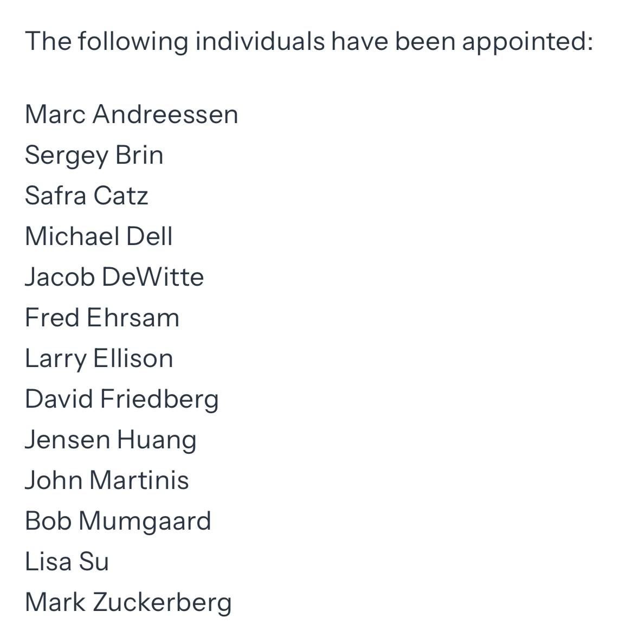
Task: Pick Michael Dell from the list
Action: [x=99, y=236]
